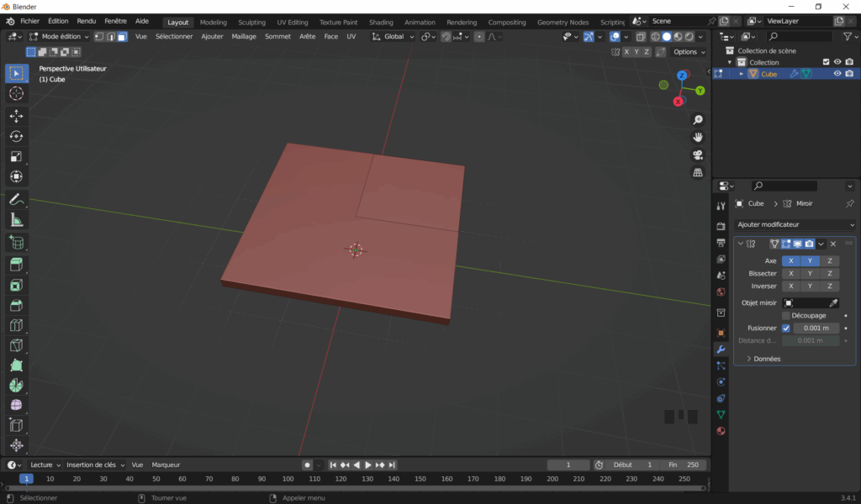Open the World properties tab icon
This screenshot has width=861, height=504.
click(721, 291)
